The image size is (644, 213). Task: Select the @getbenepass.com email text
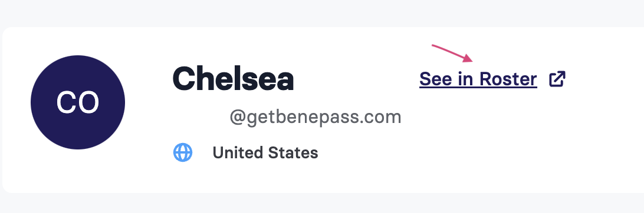(316, 117)
